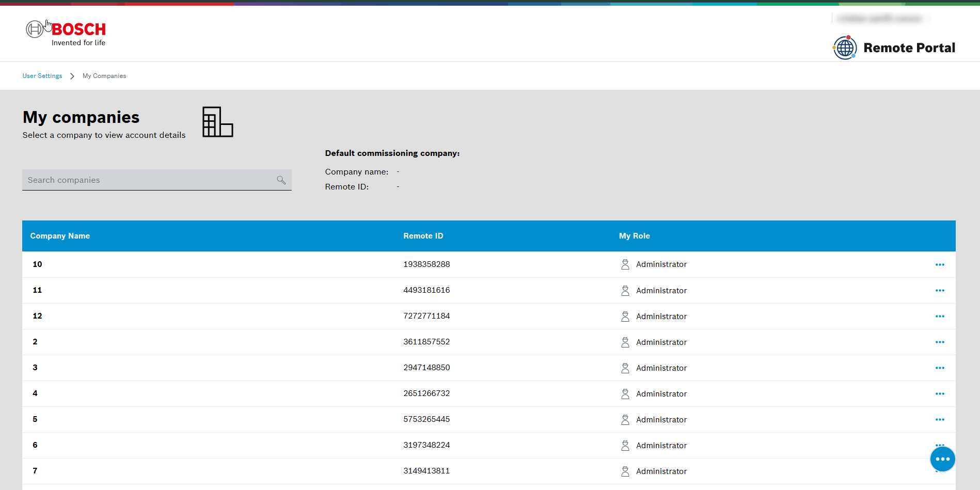980x490 pixels.
Task: Open three-dot options for company 3
Action: coord(940,368)
